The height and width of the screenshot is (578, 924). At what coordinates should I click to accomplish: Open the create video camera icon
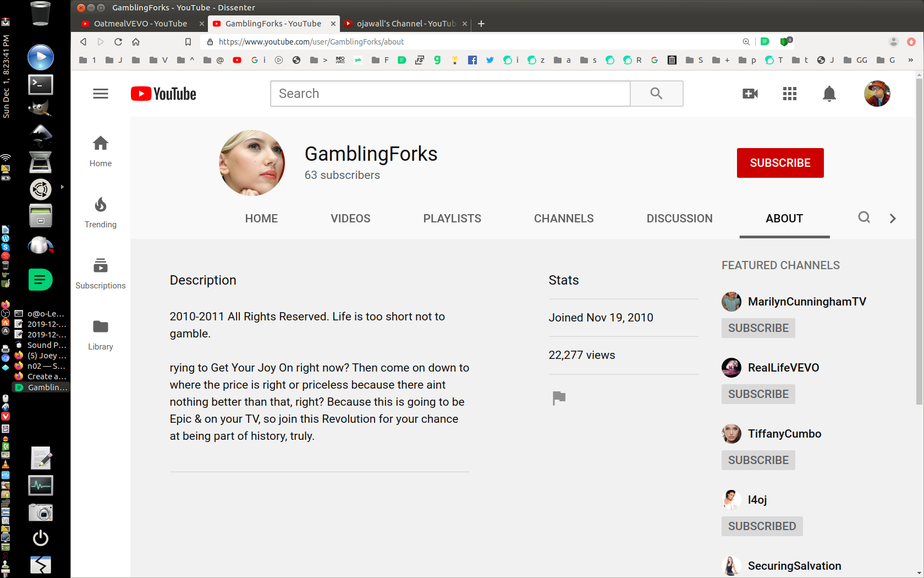(750, 94)
